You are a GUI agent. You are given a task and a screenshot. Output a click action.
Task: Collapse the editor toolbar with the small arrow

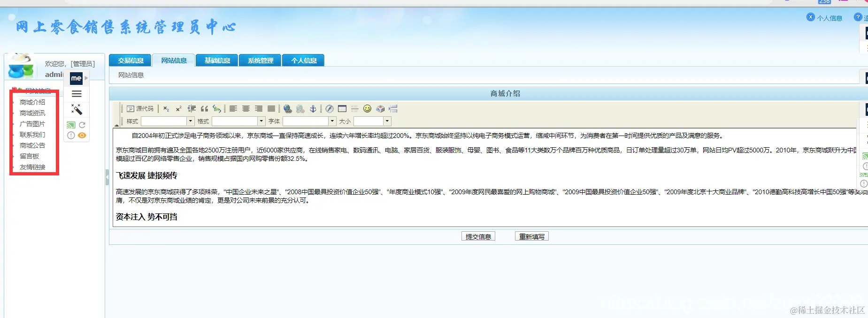pyautogui.click(x=117, y=125)
